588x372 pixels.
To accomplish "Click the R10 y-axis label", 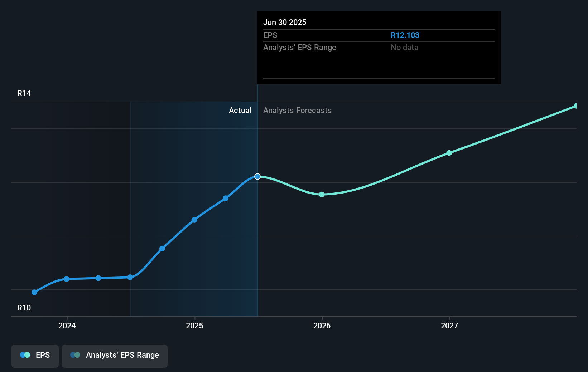I will click(x=24, y=308).
